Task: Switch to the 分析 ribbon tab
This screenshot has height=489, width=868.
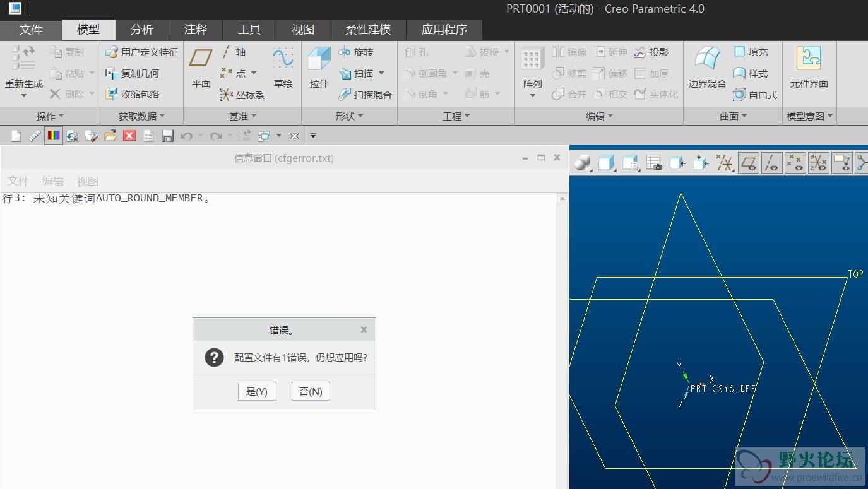Action: coord(142,30)
